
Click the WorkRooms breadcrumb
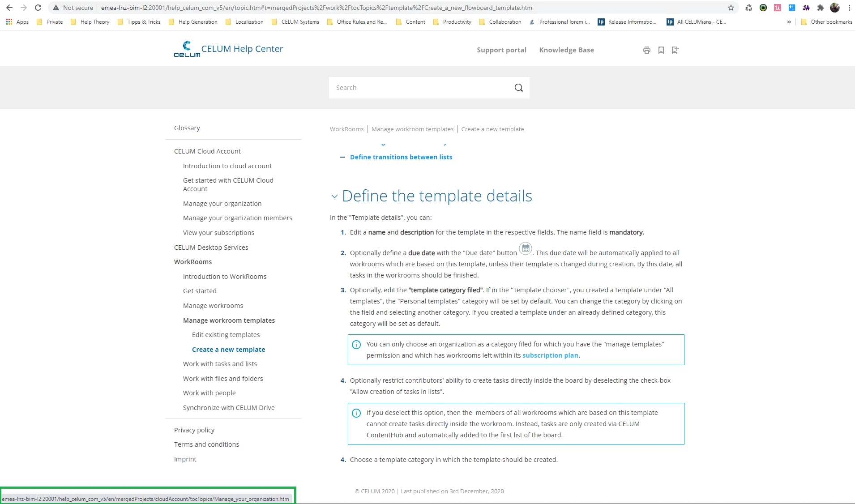(x=346, y=129)
